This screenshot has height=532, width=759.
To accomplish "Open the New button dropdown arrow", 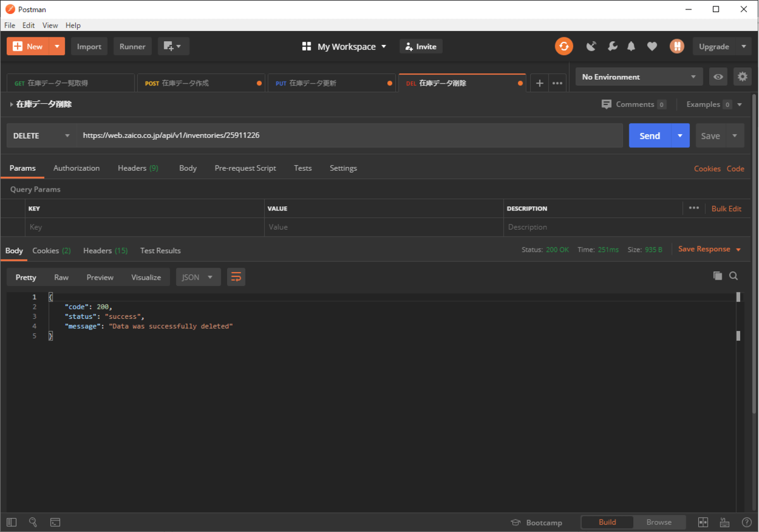I will tap(58, 46).
